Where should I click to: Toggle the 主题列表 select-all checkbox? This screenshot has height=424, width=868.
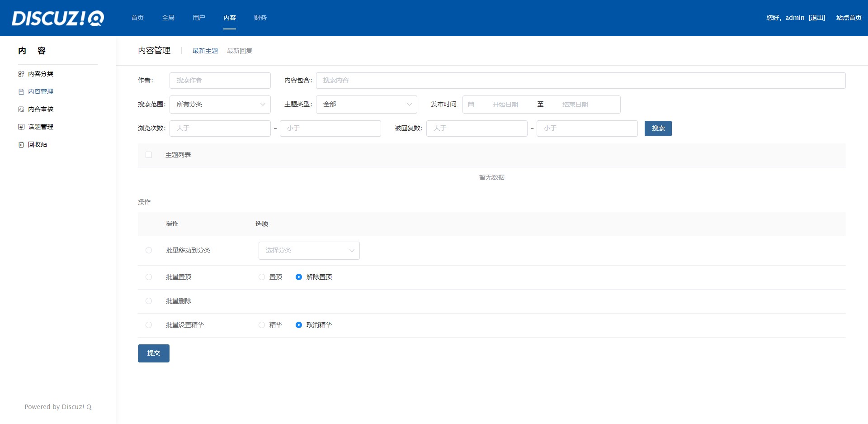coord(149,155)
